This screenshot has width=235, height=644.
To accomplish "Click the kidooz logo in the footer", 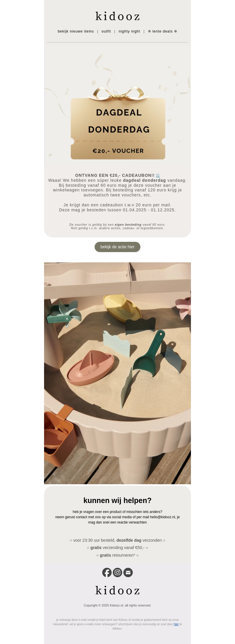I will tap(117, 590).
